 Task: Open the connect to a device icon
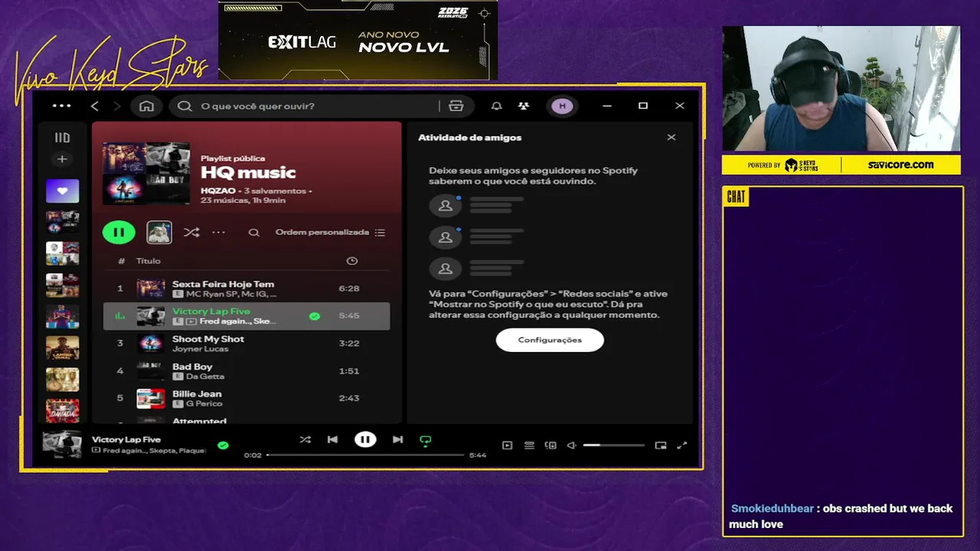click(550, 445)
